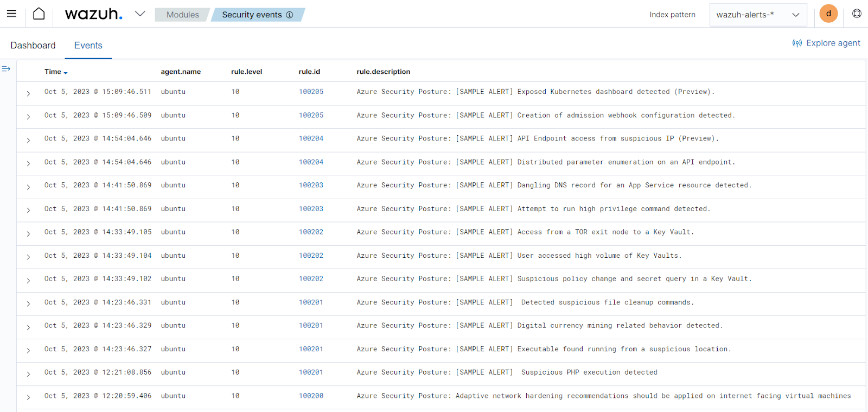Switch to the Events tab
This screenshot has width=868, height=412.
[x=88, y=46]
